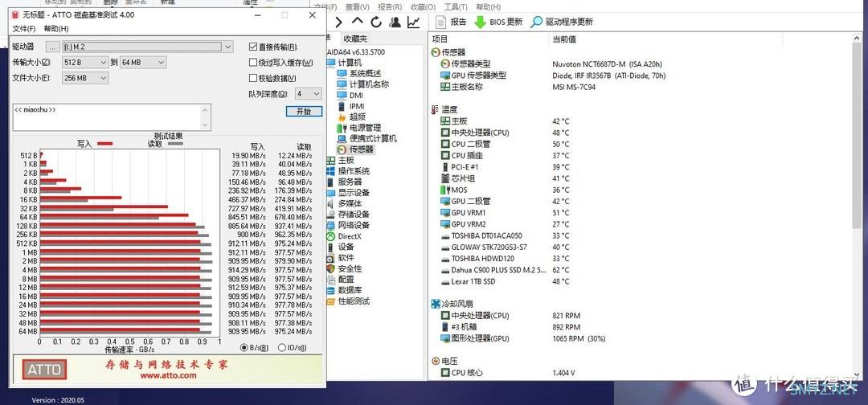Click GLOWAY STK720GS3-S7 temperature row
This screenshot has width=868, height=405.
point(506,247)
